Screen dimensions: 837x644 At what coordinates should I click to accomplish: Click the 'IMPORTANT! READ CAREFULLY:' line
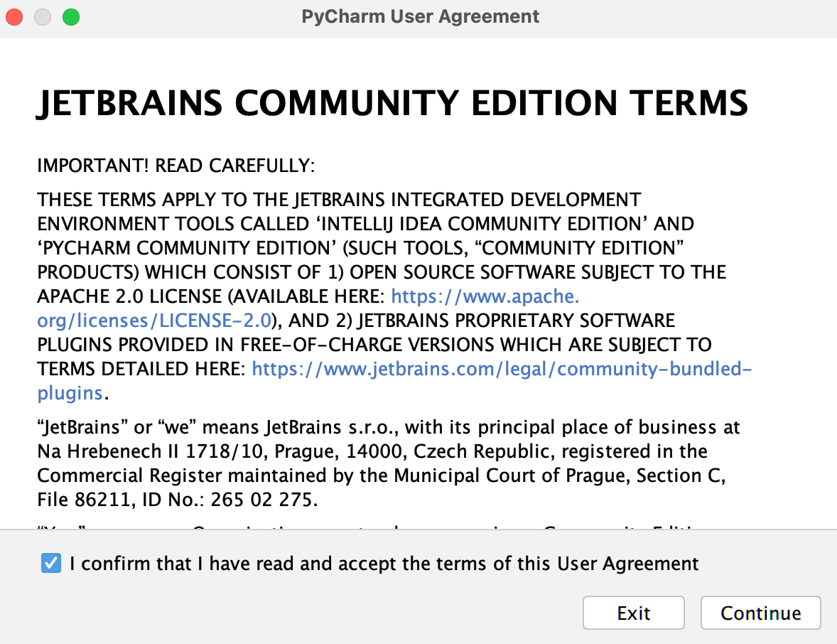coord(175,166)
